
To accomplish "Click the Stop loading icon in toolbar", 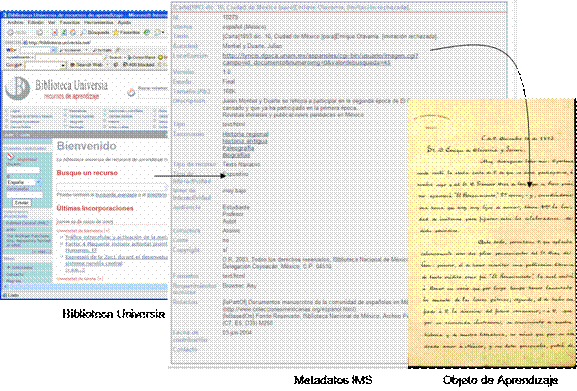I will pyautogui.click(x=54, y=32).
